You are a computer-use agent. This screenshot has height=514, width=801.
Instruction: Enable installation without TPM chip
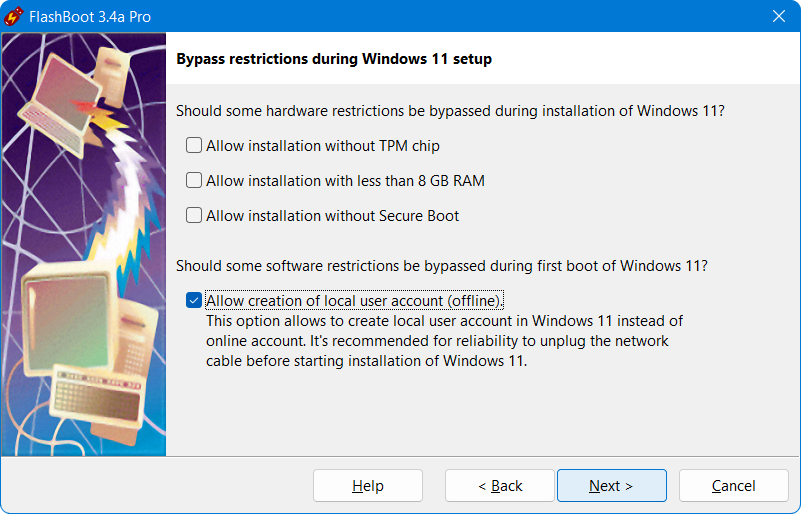point(194,146)
